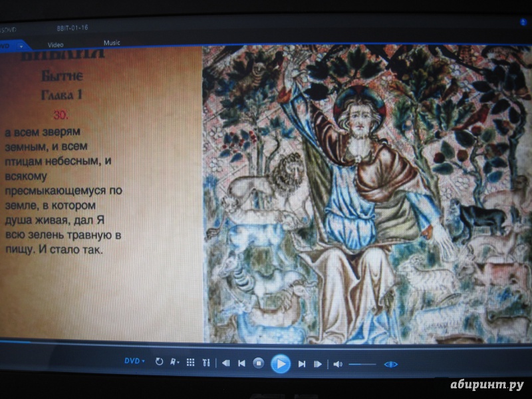Click the blue icon at top right
The height and width of the screenshot is (399, 532).
point(523,23)
